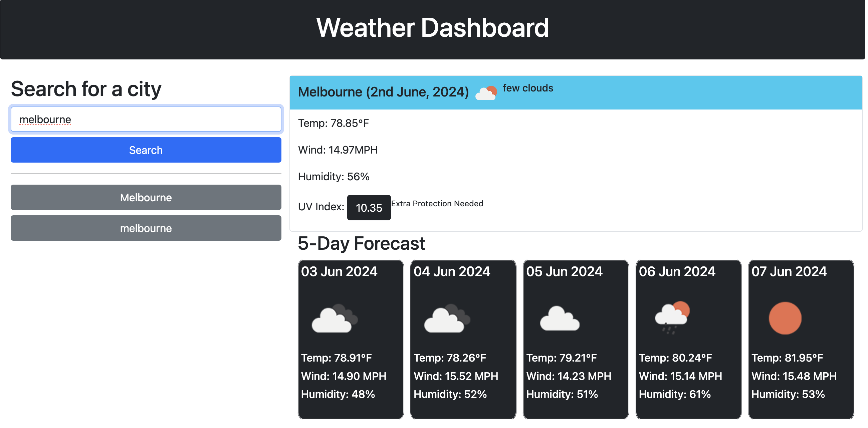Click the Search for a city heading

pyautogui.click(x=85, y=88)
